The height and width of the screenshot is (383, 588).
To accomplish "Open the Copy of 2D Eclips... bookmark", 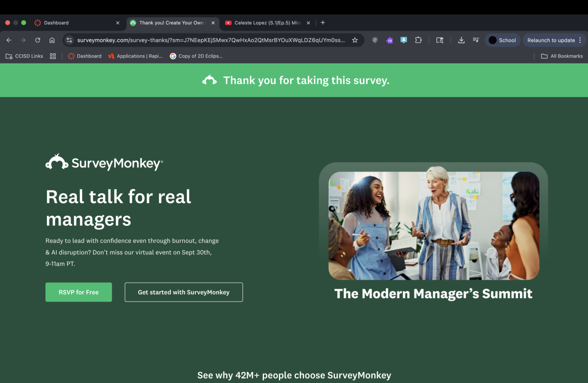I will [x=196, y=56].
